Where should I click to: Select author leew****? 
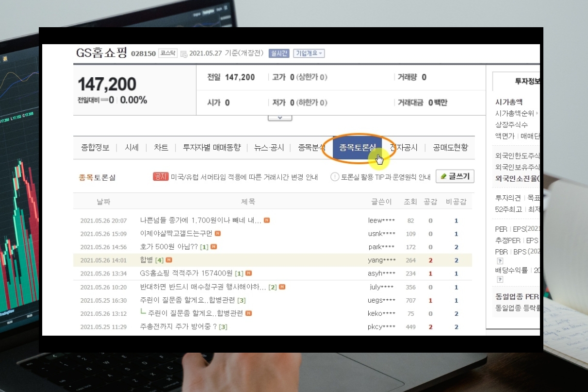pos(382,221)
